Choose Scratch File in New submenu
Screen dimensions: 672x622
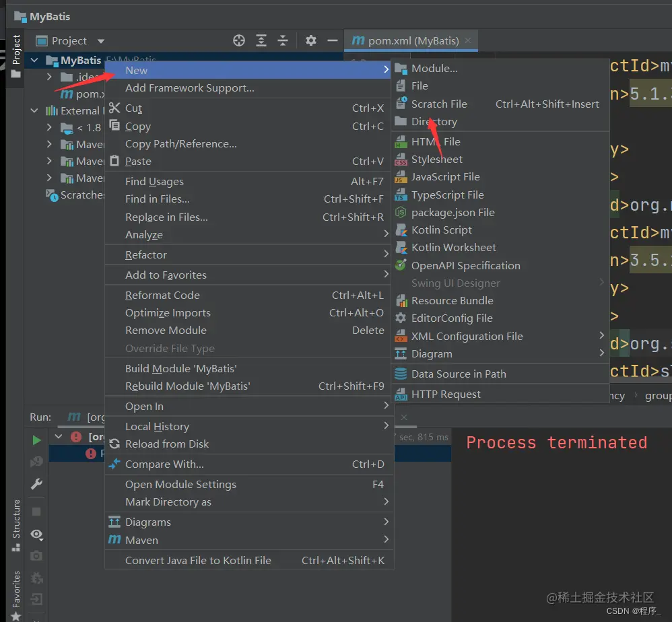point(500,104)
